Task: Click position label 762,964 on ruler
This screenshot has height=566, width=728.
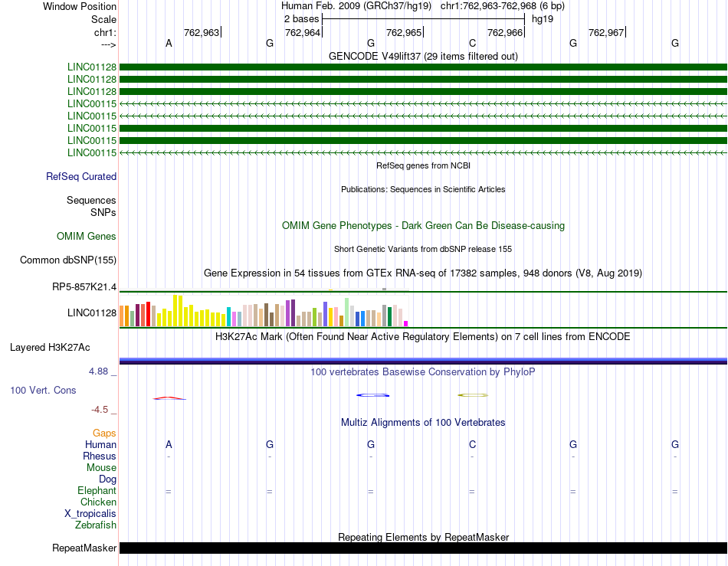Action: (x=303, y=32)
